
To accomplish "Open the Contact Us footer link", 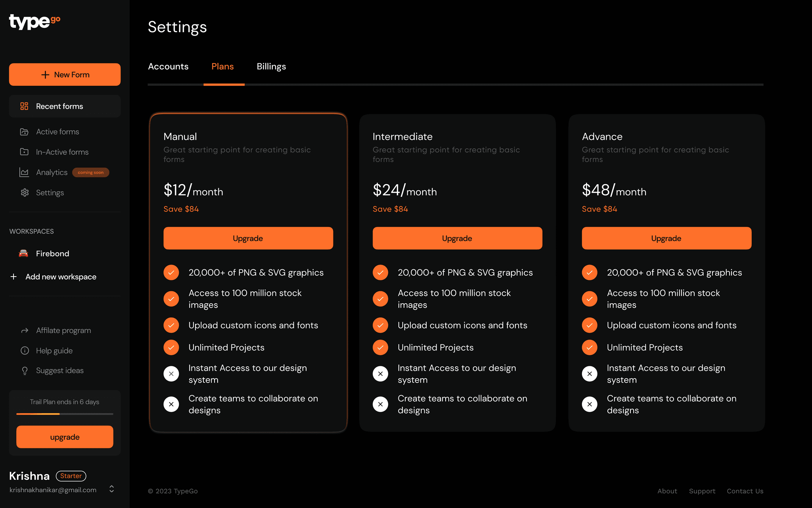I will (745, 491).
